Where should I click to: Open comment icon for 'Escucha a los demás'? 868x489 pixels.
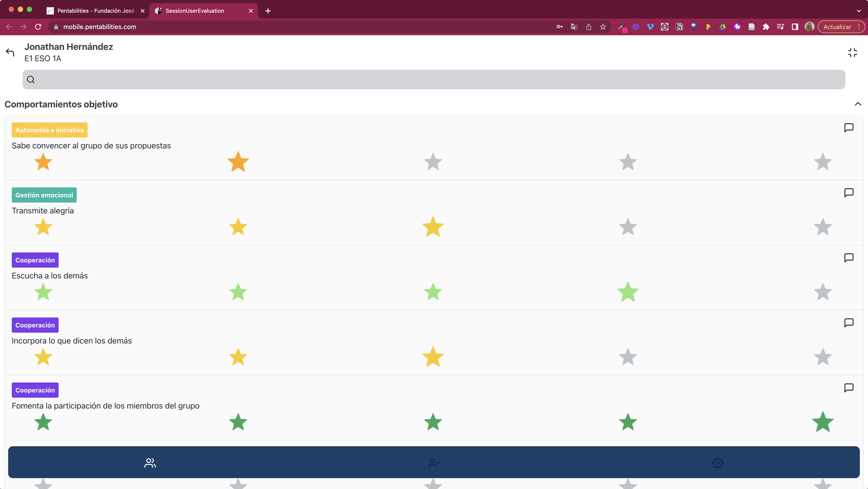[849, 258]
